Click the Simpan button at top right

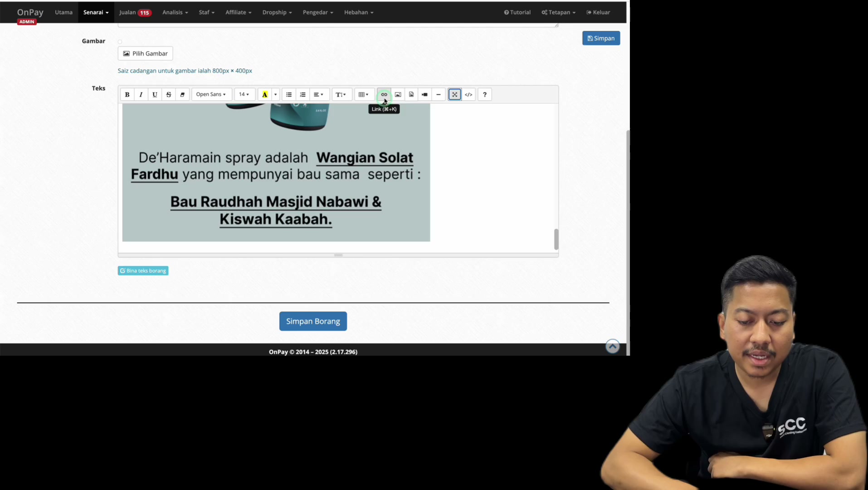[x=601, y=38]
